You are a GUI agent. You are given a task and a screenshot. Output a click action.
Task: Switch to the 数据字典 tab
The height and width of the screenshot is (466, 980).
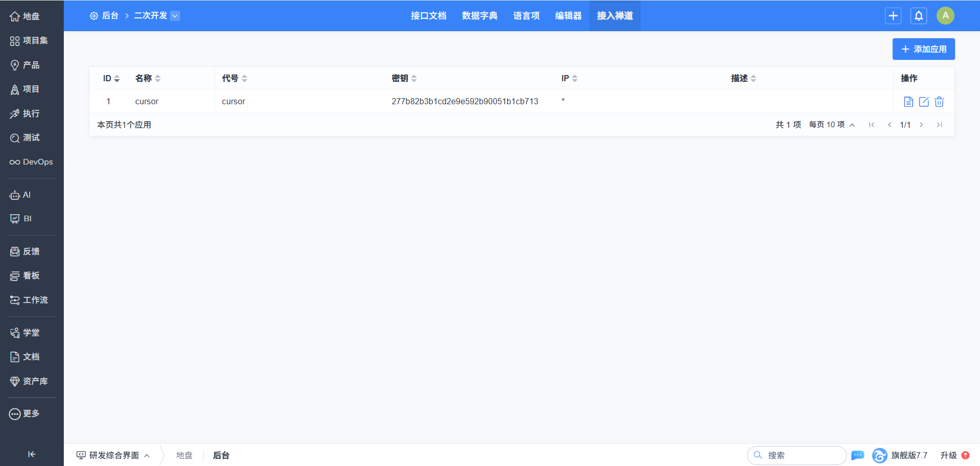pos(479,16)
